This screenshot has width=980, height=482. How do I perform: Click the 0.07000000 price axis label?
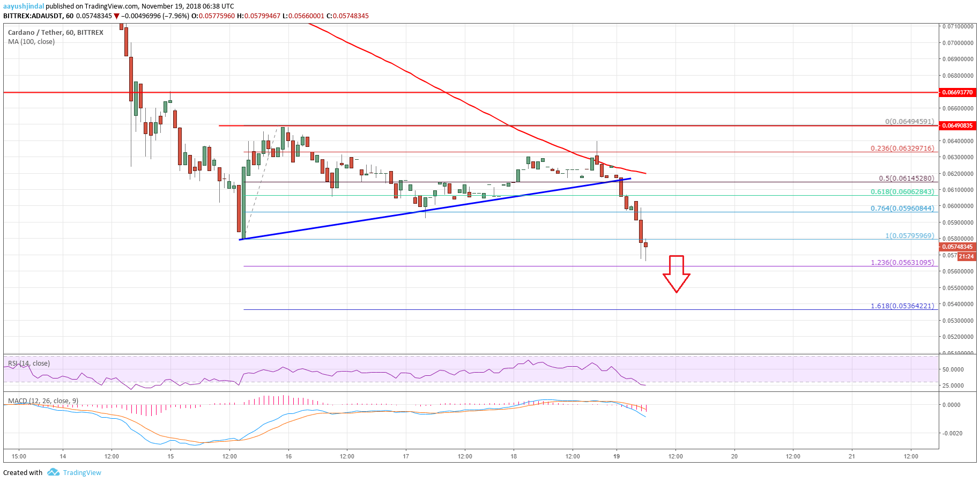click(x=959, y=42)
